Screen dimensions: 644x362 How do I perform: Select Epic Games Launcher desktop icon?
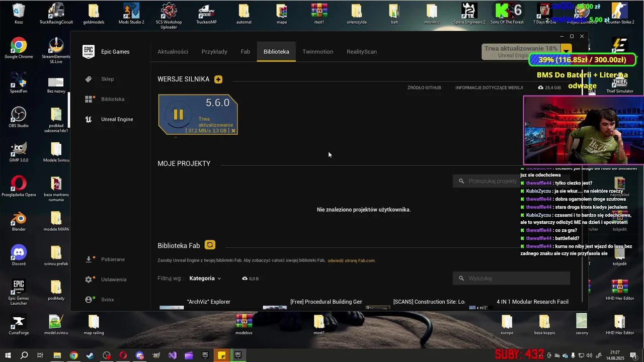[19, 292]
